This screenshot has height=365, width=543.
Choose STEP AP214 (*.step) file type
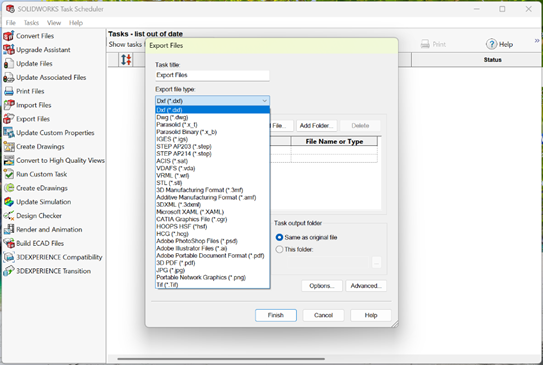click(x=213, y=154)
